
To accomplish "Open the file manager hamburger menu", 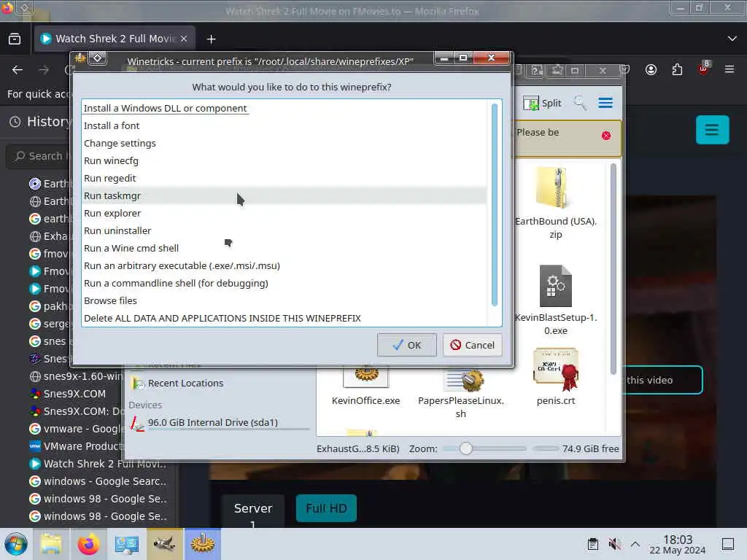I will [x=605, y=103].
